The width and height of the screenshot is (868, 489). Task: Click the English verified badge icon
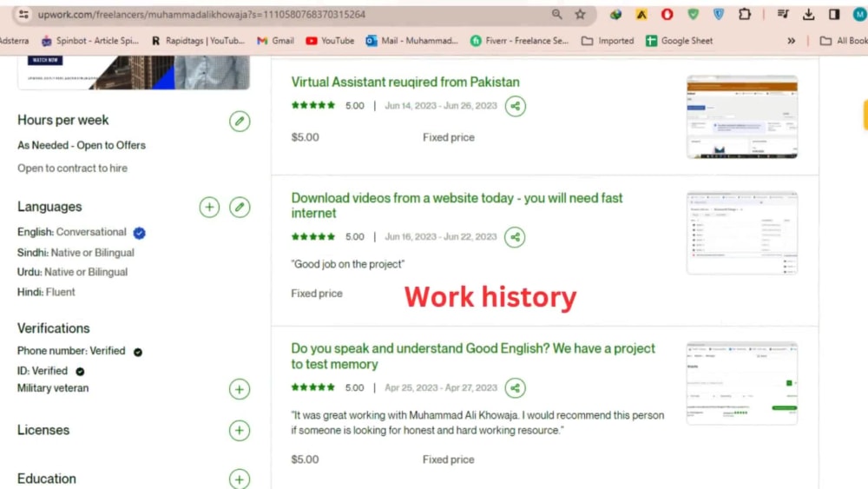(140, 233)
